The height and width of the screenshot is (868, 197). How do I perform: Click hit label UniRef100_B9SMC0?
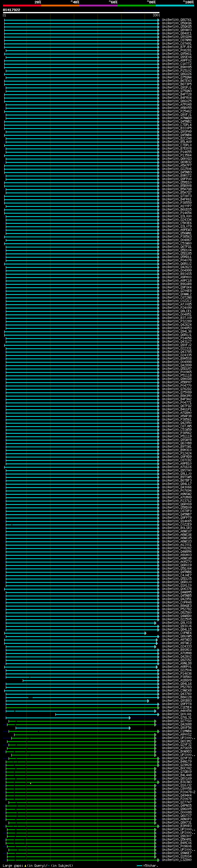click(x=176, y=650)
